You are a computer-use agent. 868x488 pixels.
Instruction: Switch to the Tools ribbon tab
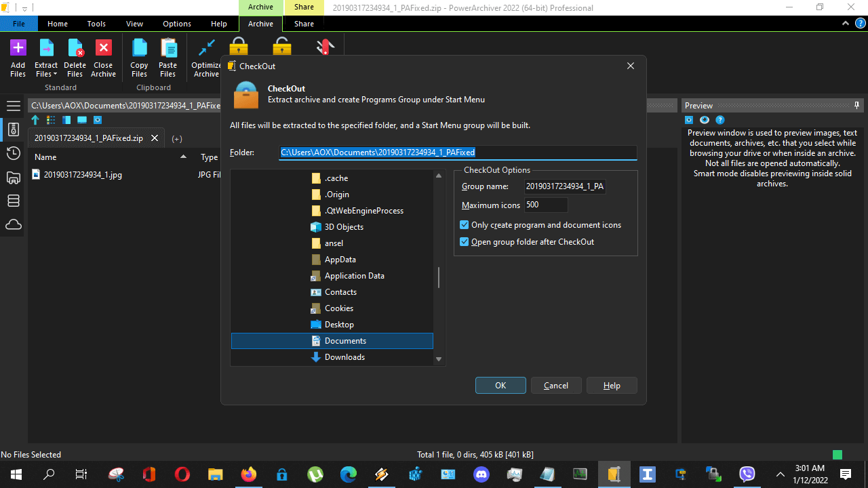click(96, 23)
